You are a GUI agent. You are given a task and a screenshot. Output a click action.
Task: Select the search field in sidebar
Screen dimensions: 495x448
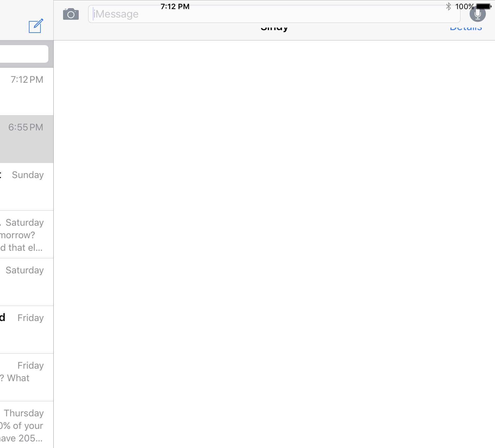[24, 54]
